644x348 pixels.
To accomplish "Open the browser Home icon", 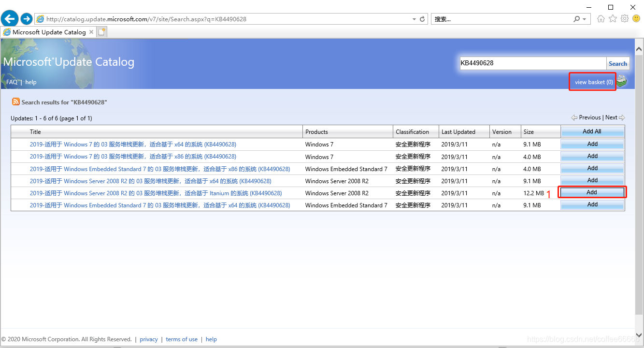I will click(x=601, y=19).
